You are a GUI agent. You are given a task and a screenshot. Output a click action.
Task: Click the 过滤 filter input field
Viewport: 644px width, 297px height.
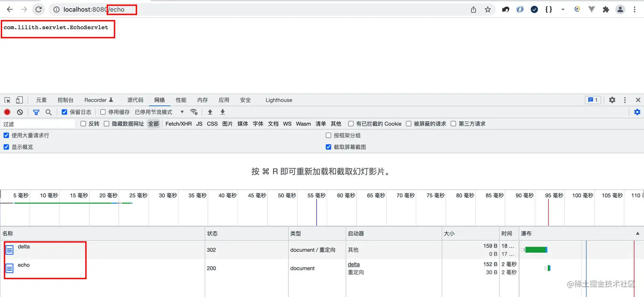38,124
